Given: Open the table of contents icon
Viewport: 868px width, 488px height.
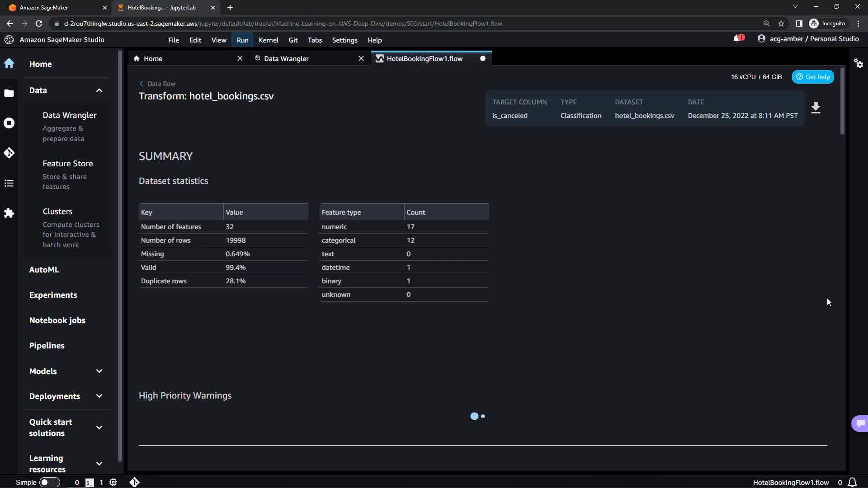Looking at the screenshot, I should [9, 183].
